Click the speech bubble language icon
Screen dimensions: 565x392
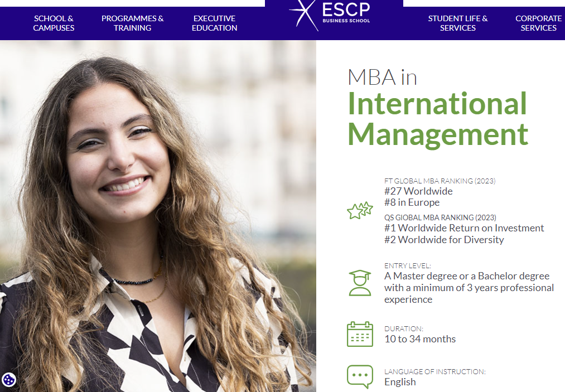360,377
